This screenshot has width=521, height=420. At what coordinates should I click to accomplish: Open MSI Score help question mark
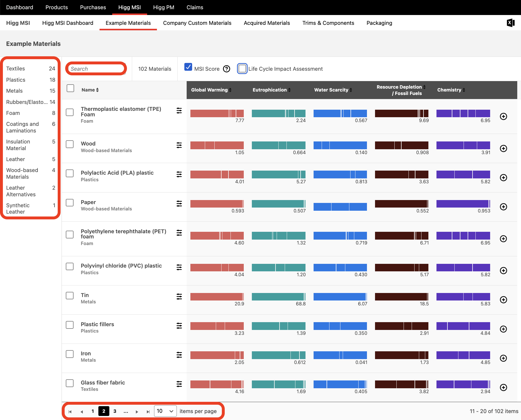pyautogui.click(x=227, y=69)
